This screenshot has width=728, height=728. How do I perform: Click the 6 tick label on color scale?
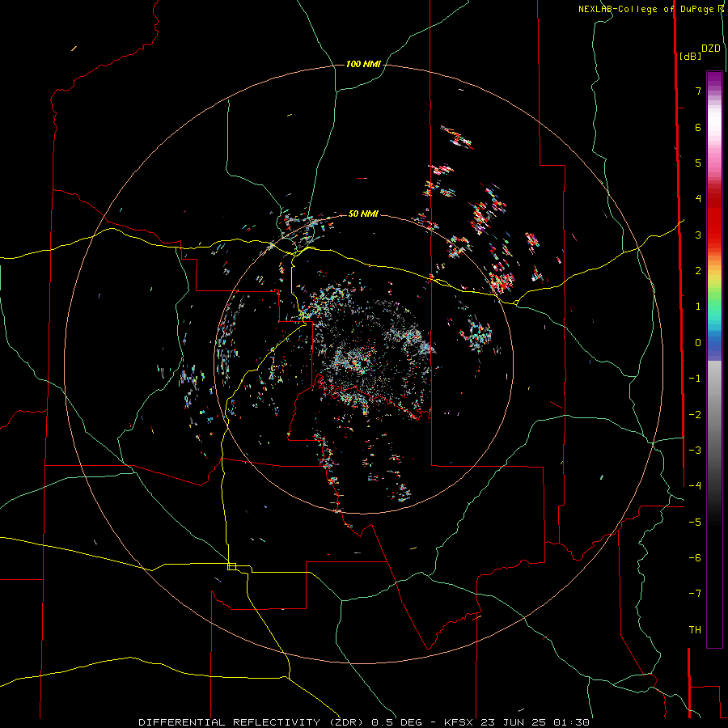(697, 127)
